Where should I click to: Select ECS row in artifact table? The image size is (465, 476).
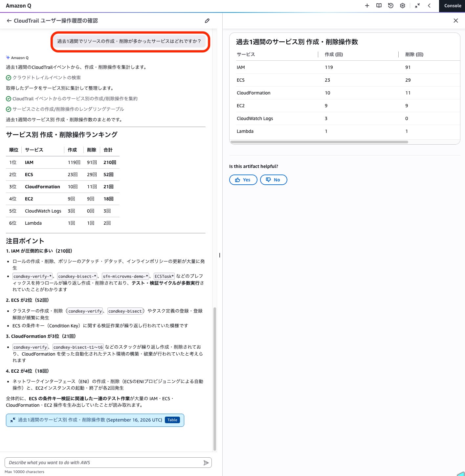(x=344, y=80)
